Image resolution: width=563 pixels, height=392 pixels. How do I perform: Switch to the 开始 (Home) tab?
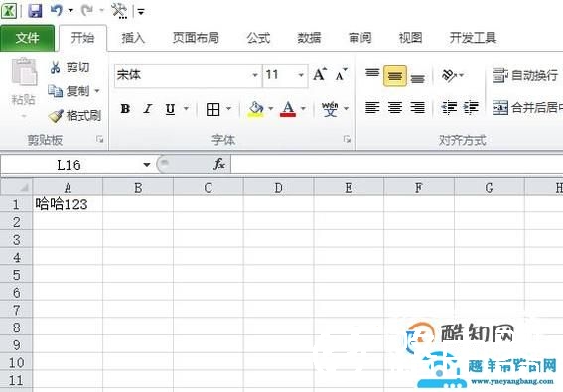pos(82,38)
